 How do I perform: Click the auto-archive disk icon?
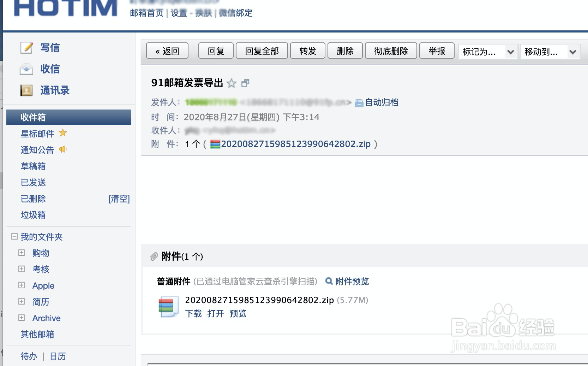coord(359,103)
